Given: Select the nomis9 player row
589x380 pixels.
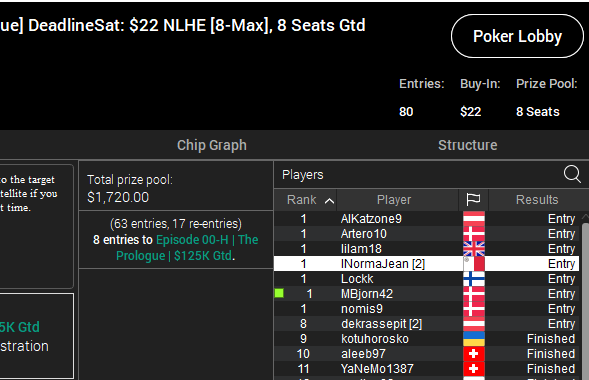Looking at the screenshot, I should pos(426,309).
